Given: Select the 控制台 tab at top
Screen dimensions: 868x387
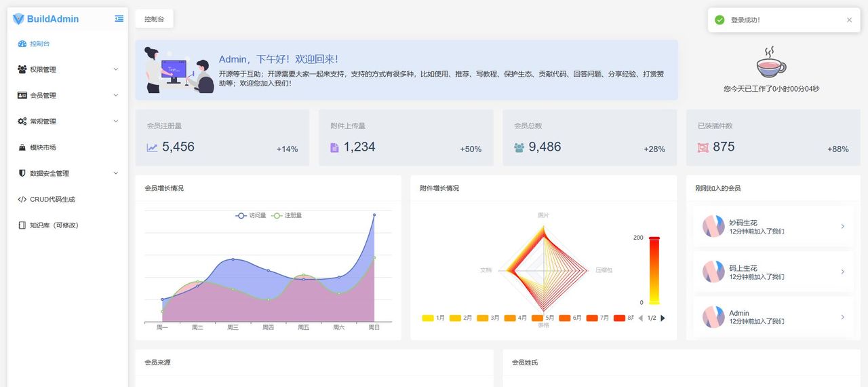Looking at the screenshot, I should click(154, 19).
